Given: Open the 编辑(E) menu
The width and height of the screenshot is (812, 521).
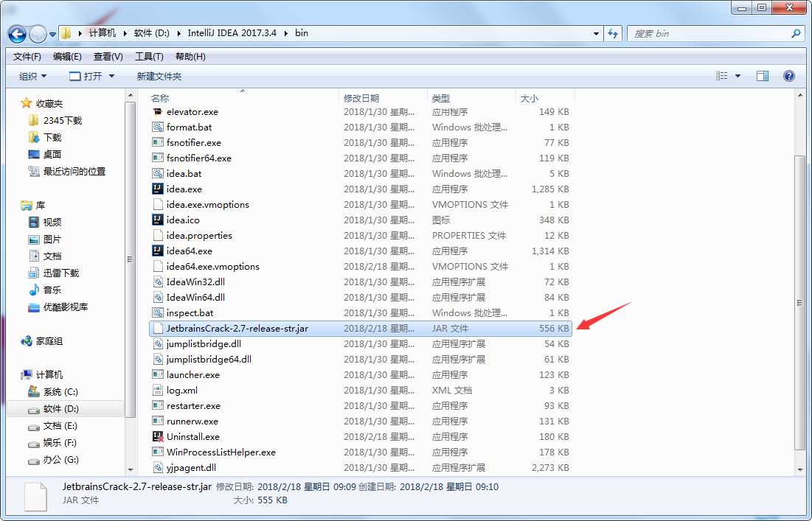Looking at the screenshot, I should coord(67,57).
